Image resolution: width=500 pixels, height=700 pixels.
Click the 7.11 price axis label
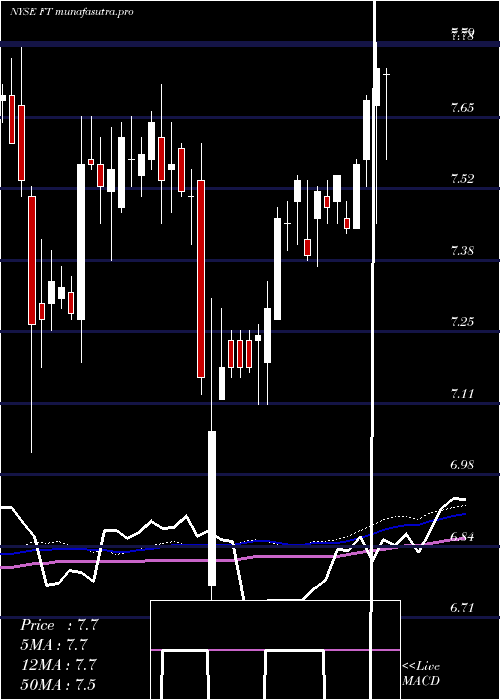pos(462,393)
